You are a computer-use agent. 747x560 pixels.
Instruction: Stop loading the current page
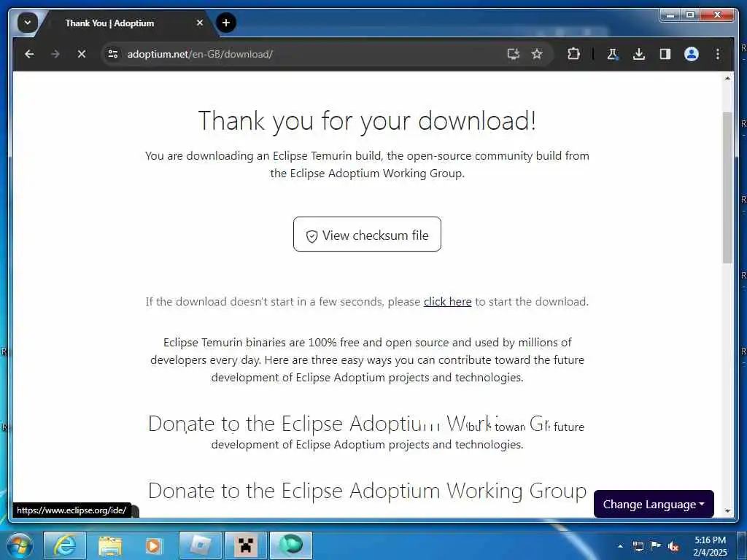tap(82, 54)
